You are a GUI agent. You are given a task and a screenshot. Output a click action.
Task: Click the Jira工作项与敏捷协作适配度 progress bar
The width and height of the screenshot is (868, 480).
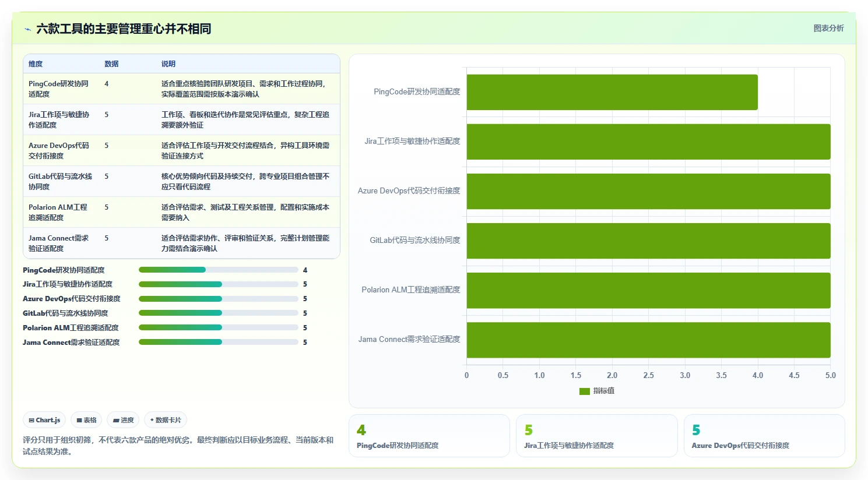(219, 284)
